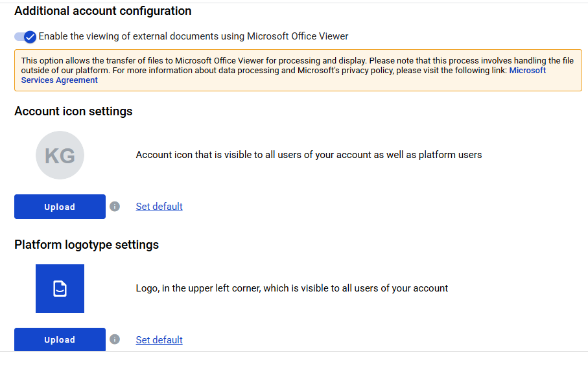588x366 pixels.
Task: Set default for account icon
Action: pos(159,207)
